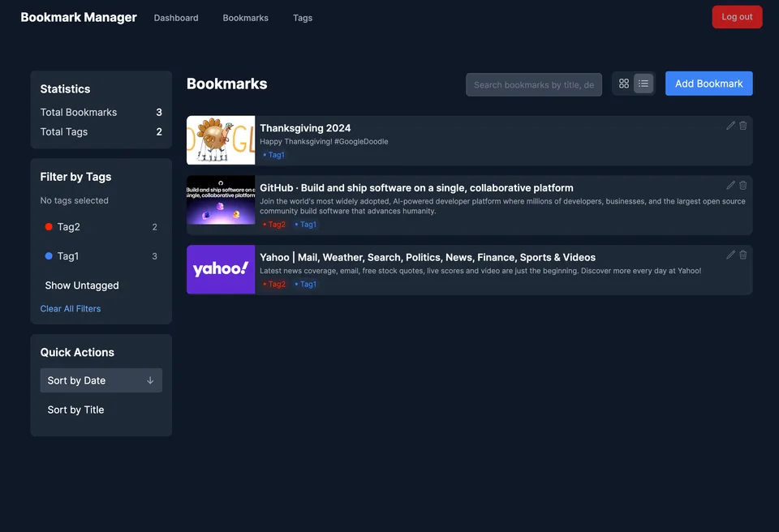Viewport: 779px width, 532px height.
Task: Open Thanksgiving 2024 thumbnail
Action: click(221, 140)
